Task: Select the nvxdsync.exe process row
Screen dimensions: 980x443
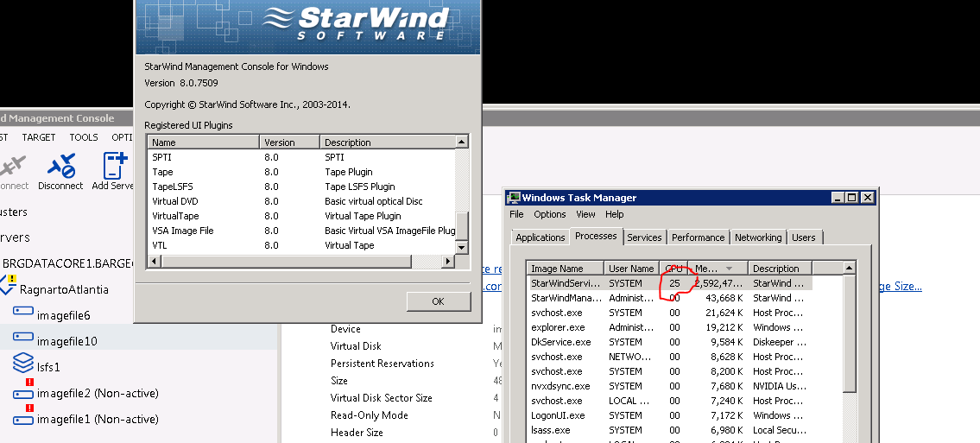Action: pyautogui.click(x=669, y=386)
